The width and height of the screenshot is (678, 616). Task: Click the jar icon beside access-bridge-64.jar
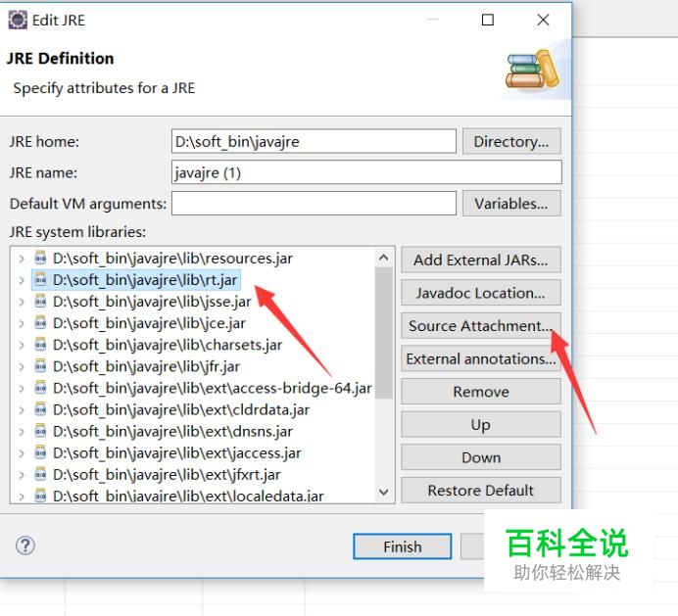(x=40, y=387)
